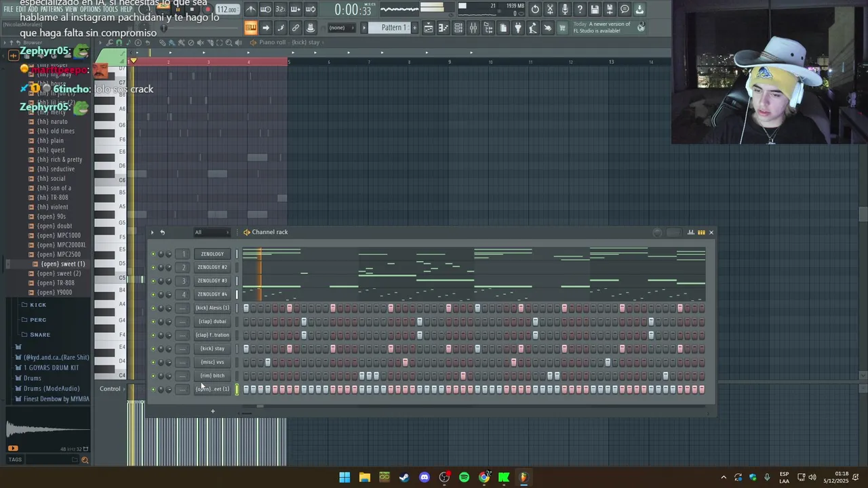Open the Channel rack from the toolbar
The height and width of the screenshot is (488, 868).
pyautogui.click(x=458, y=28)
